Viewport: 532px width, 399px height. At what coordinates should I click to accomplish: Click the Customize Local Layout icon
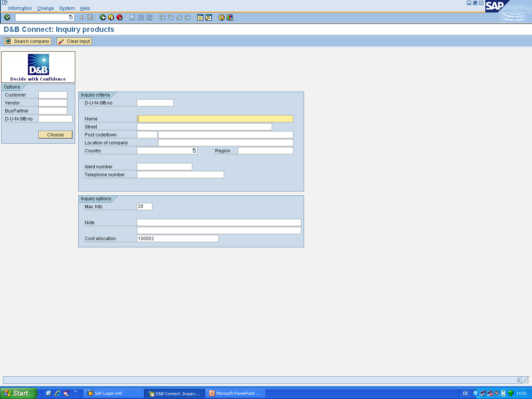click(230, 17)
